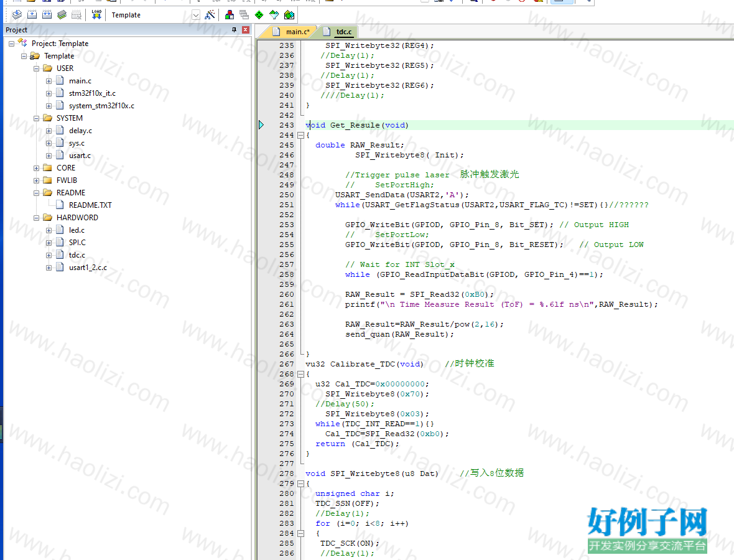Screen dimensions: 734x560
Task: Open Options for Target magic wand icon
Action: point(210,15)
